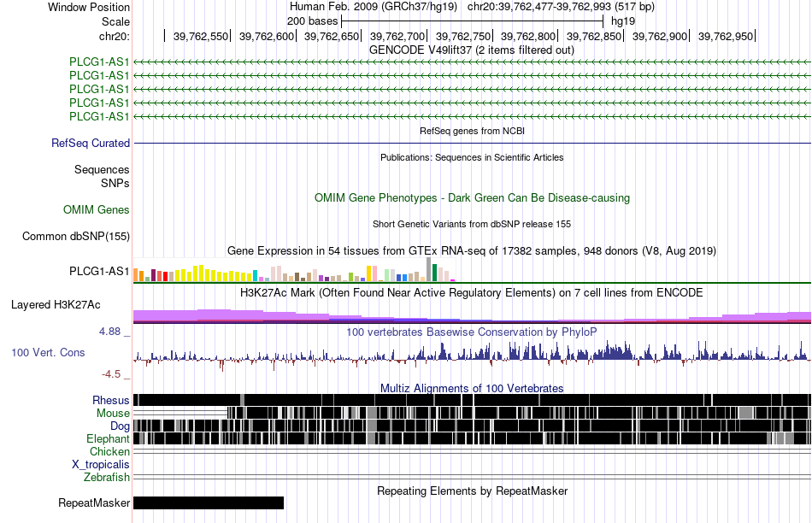The height and width of the screenshot is (523, 812).
Task: Click the 200 bases scale bar
Action: [x=472, y=21]
